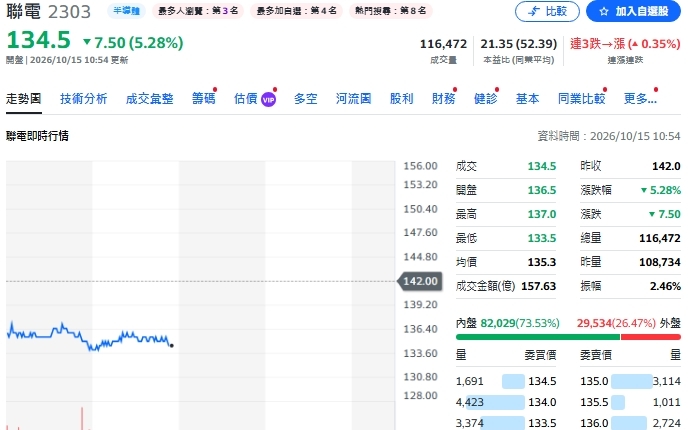Click the intraday price line chart
Viewport: 690px width, 430px height.
(x=89, y=338)
